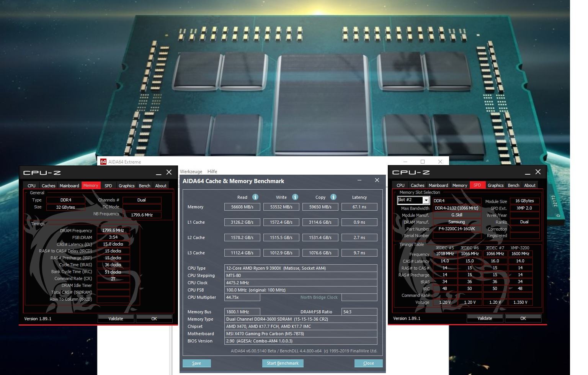Click XMP-3200 voltage 1.350 V cell
The width and height of the screenshot is (588, 375).
520,302
